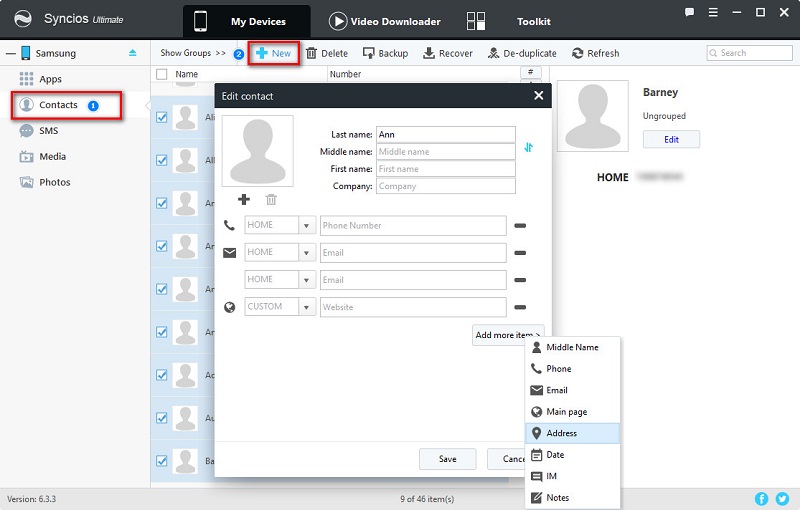
Task: Choose Address from add menu
Action: 572,433
